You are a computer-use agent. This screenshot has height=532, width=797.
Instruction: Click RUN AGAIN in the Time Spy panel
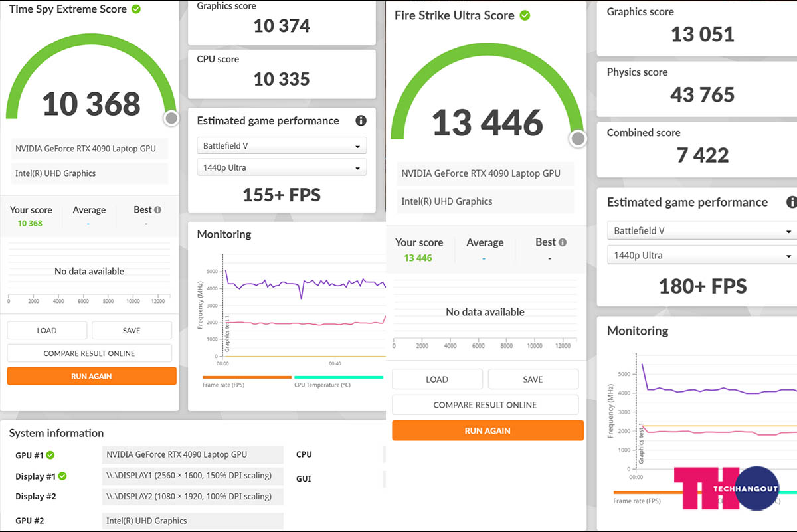pyautogui.click(x=92, y=376)
